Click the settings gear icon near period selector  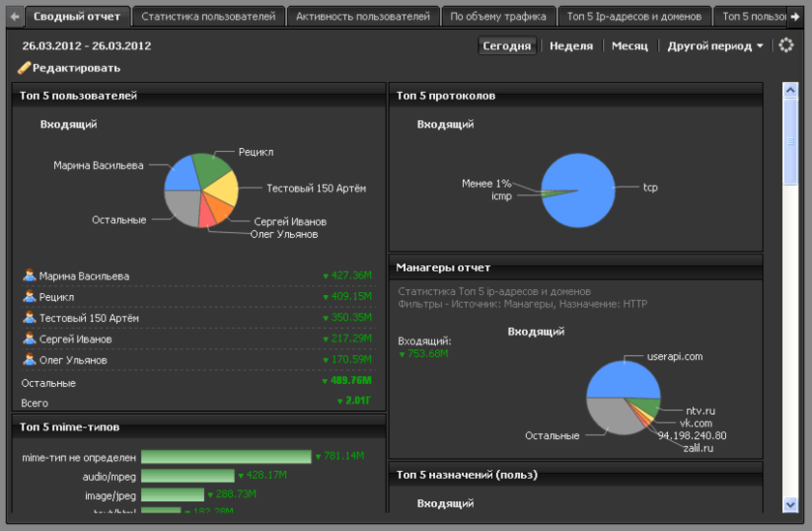pyautogui.click(x=786, y=45)
